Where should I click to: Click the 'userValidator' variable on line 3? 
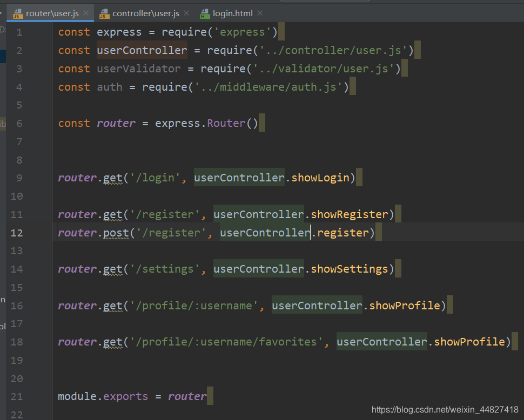coord(139,69)
